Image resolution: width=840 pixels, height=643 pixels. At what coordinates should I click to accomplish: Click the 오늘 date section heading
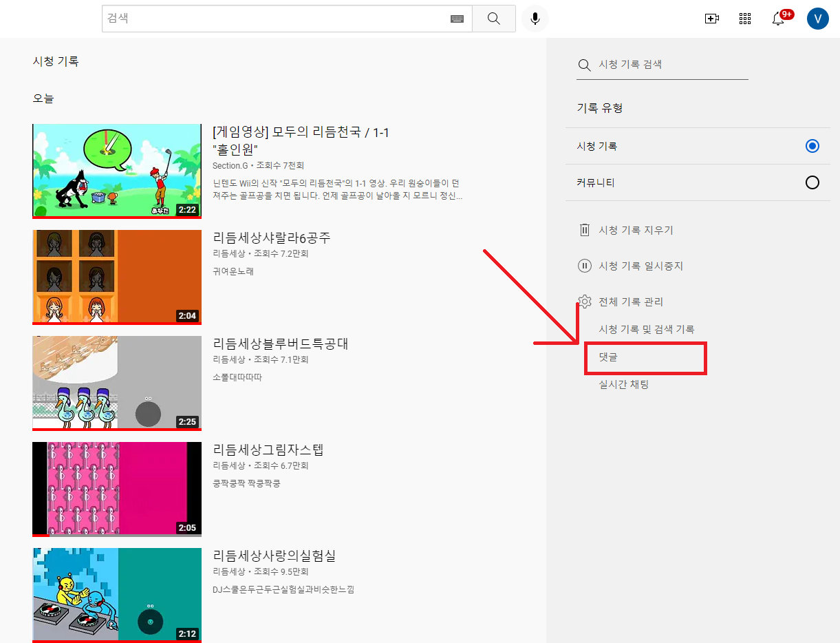click(x=43, y=98)
